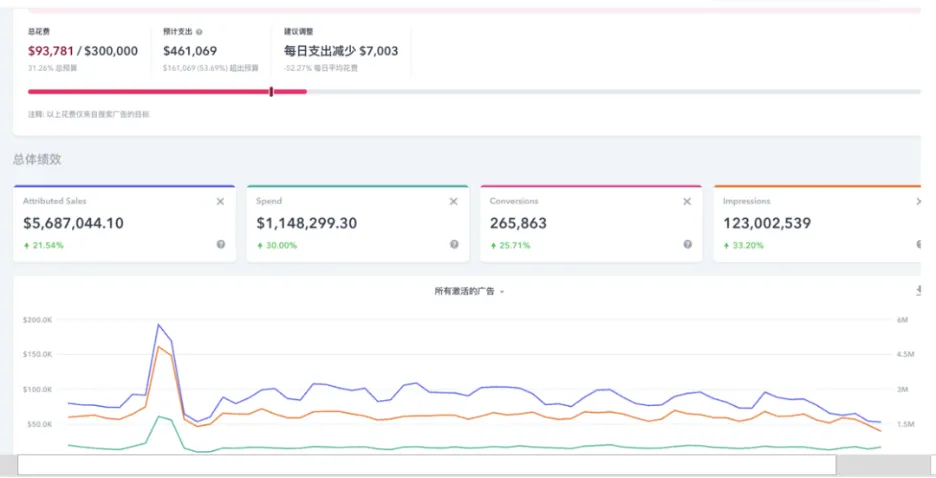Select the Spend metric card
The height and width of the screenshot is (478, 936).
[x=358, y=224]
